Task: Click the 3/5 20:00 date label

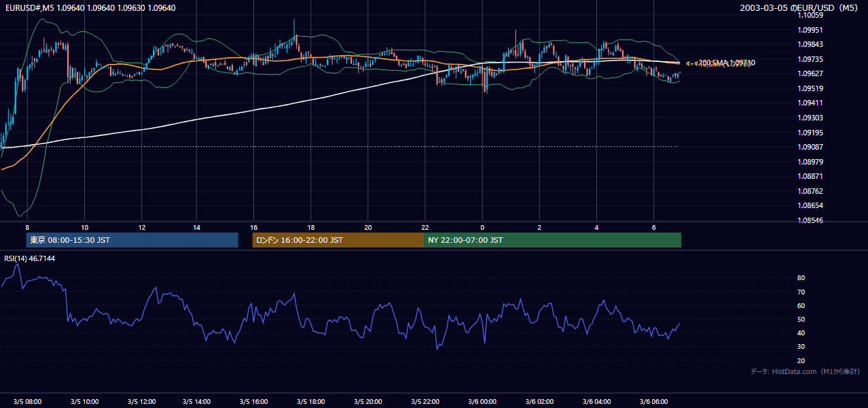Action: (369, 402)
